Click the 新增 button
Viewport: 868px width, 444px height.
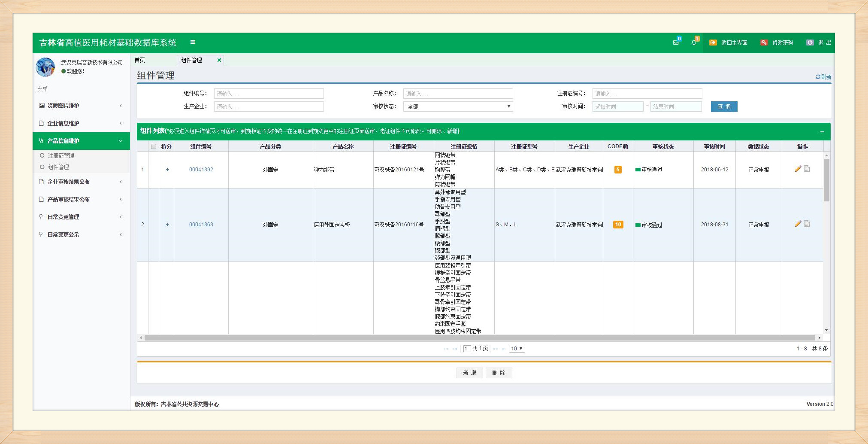[x=469, y=373]
